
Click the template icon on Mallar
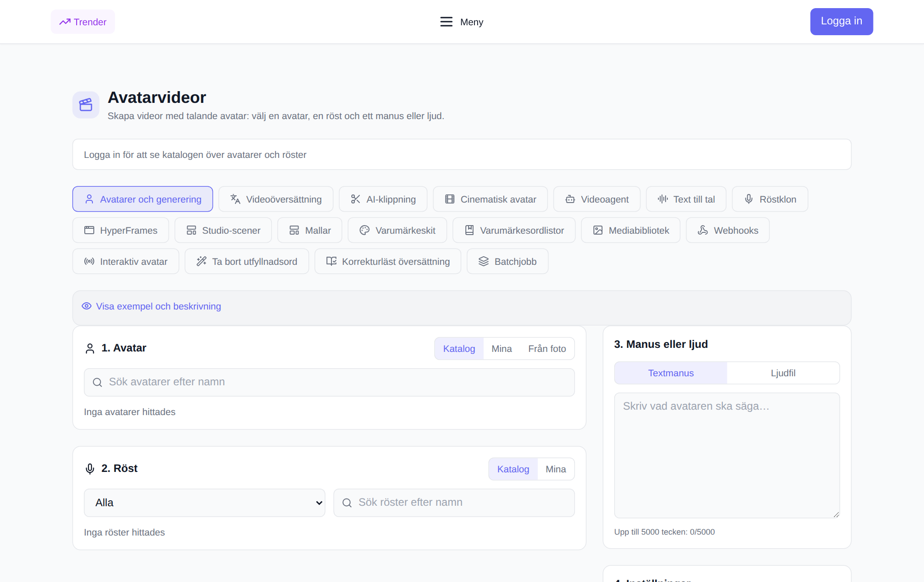coord(294,230)
